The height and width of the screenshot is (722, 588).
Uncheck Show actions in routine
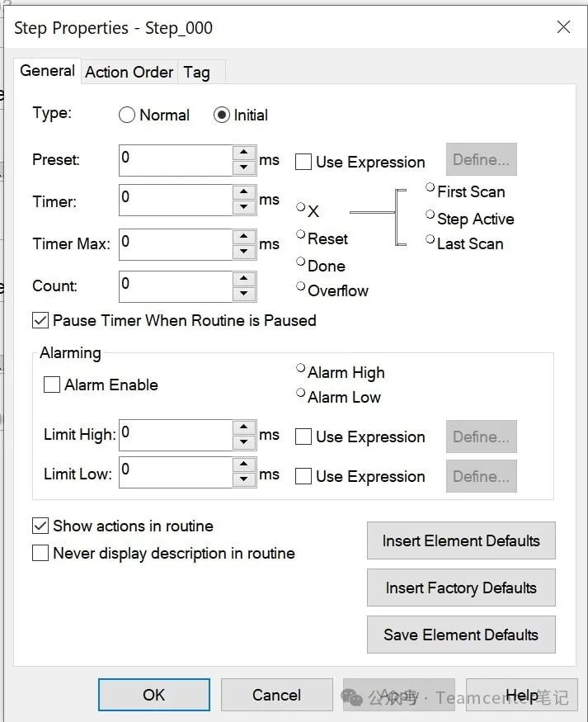40,526
